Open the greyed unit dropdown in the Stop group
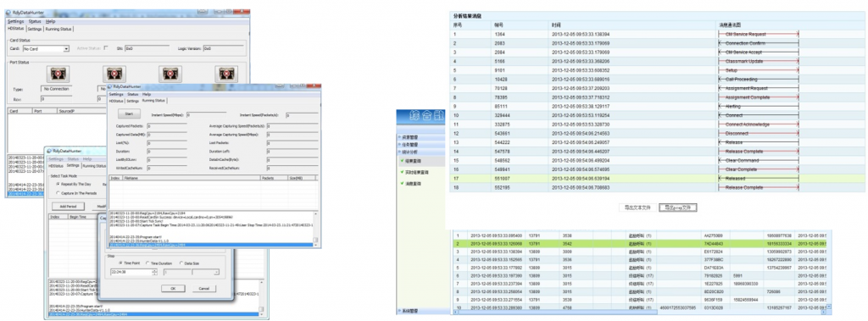The image size is (868, 321). click(x=205, y=272)
